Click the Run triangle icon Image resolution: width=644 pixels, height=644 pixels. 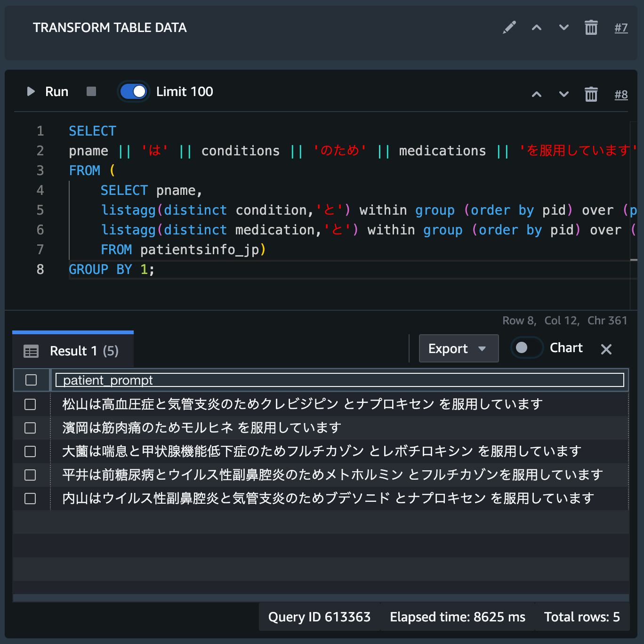tap(31, 91)
